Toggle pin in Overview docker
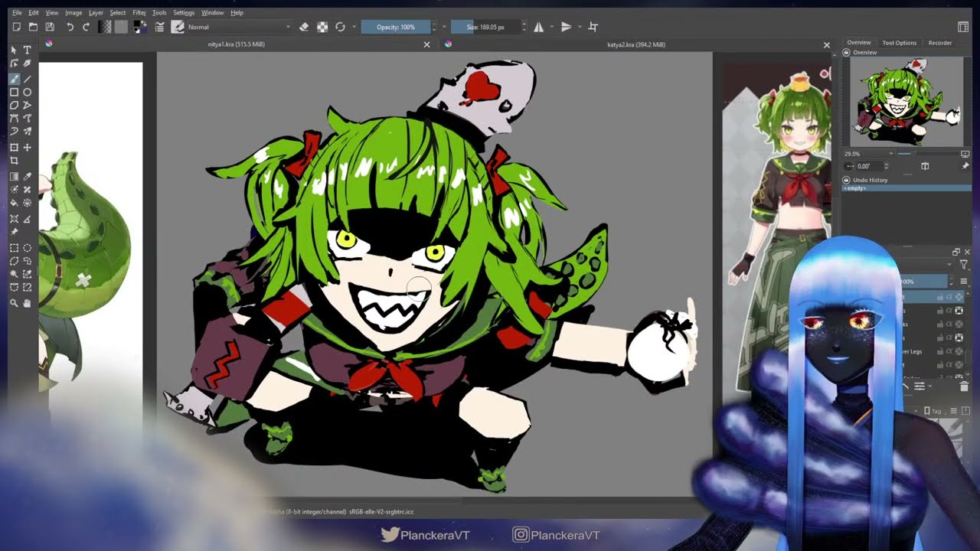The height and width of the screenshot is (551, 980). (965, 166)
